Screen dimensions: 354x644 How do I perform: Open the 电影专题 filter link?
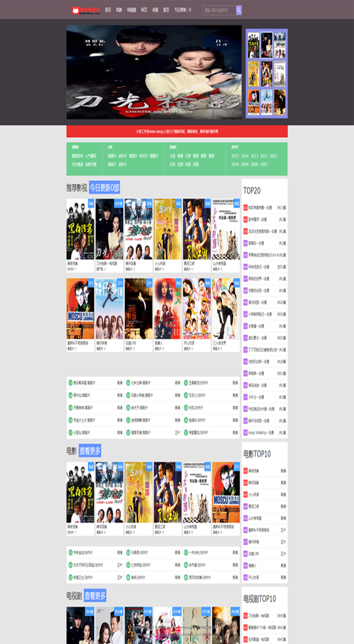(x=91, y=164)
